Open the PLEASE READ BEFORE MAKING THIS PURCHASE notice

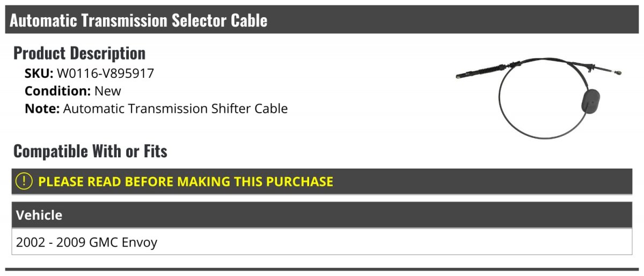tap(185, 181)
